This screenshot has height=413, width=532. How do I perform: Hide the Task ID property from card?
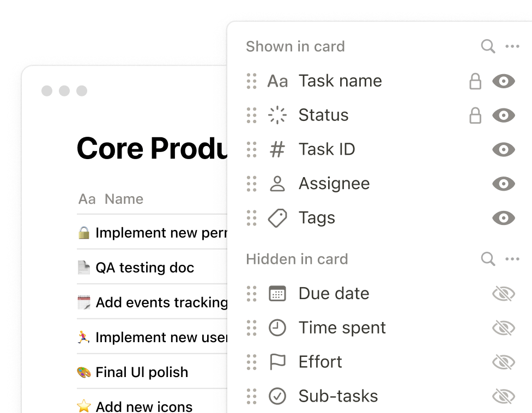[503, 149]
